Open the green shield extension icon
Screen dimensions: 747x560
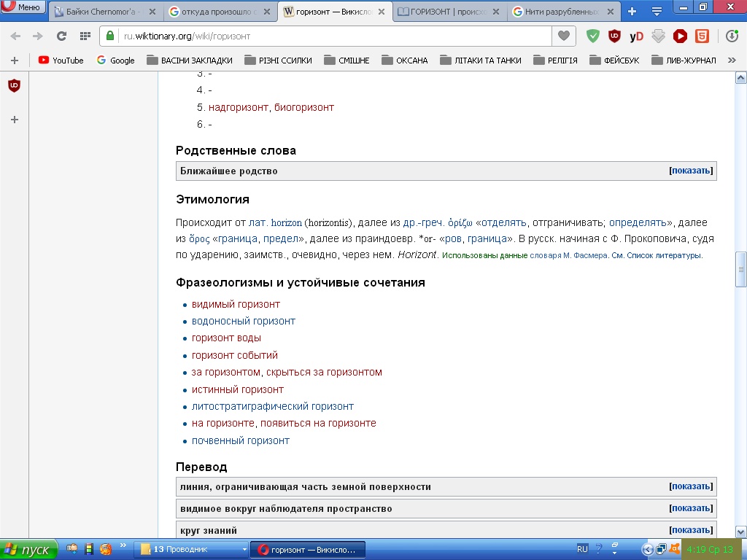click(592, 36)
